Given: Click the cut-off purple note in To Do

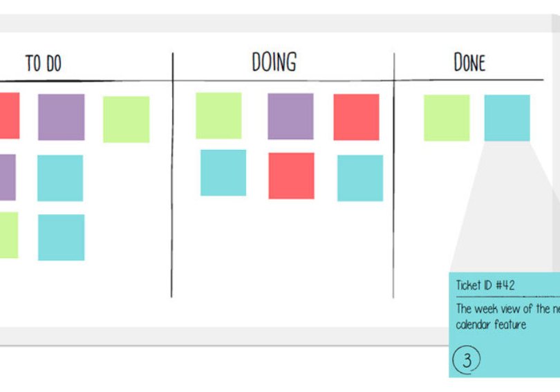Looking at the screenshot, I should (7, 177).
